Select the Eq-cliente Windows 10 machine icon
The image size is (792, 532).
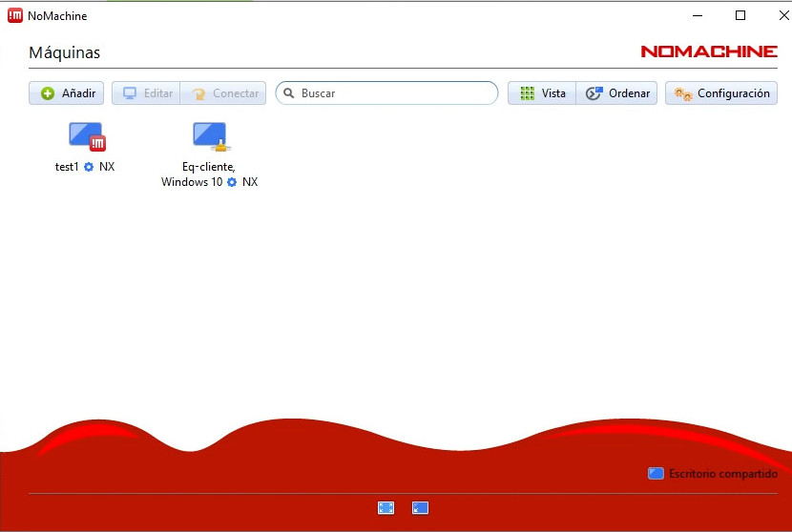(x=210, y=136)
